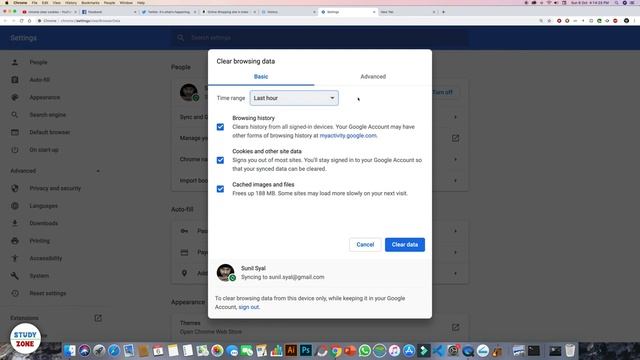Open Default browser in sidebar
The image size is (640, 360).
tap(49, 132)
